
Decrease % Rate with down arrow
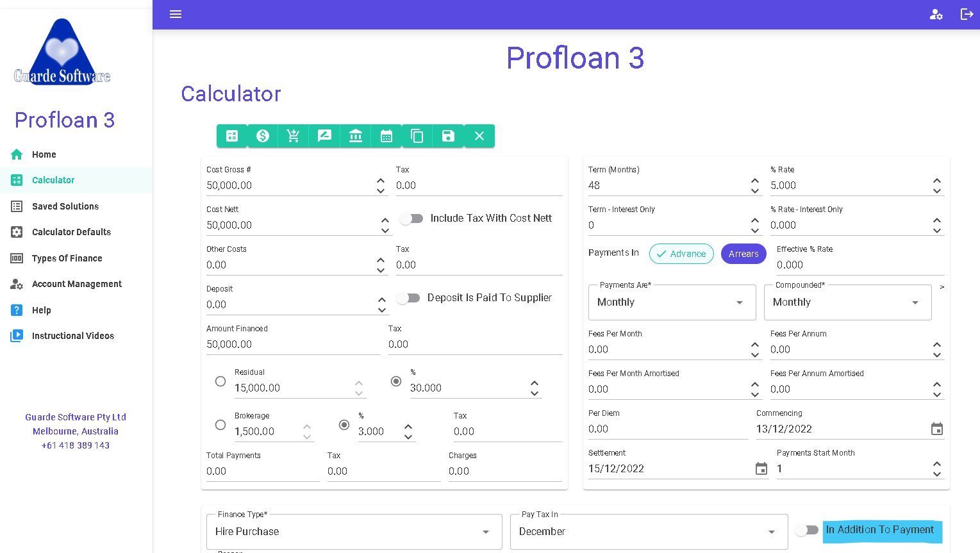[x=937, y=191]
